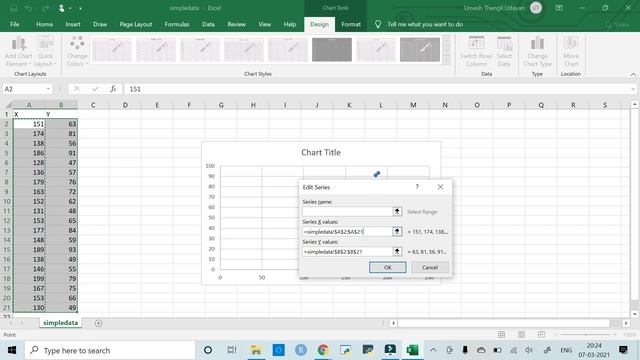The height and width of the screenshot is (360, 640).
Task: Select the first chart style thumbnail
Action: point(112,49)
